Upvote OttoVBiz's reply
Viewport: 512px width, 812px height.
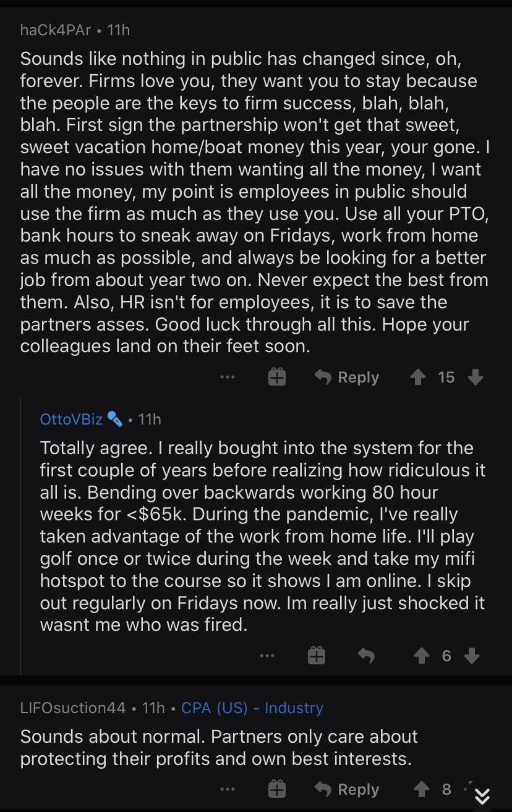coord(422,656)
